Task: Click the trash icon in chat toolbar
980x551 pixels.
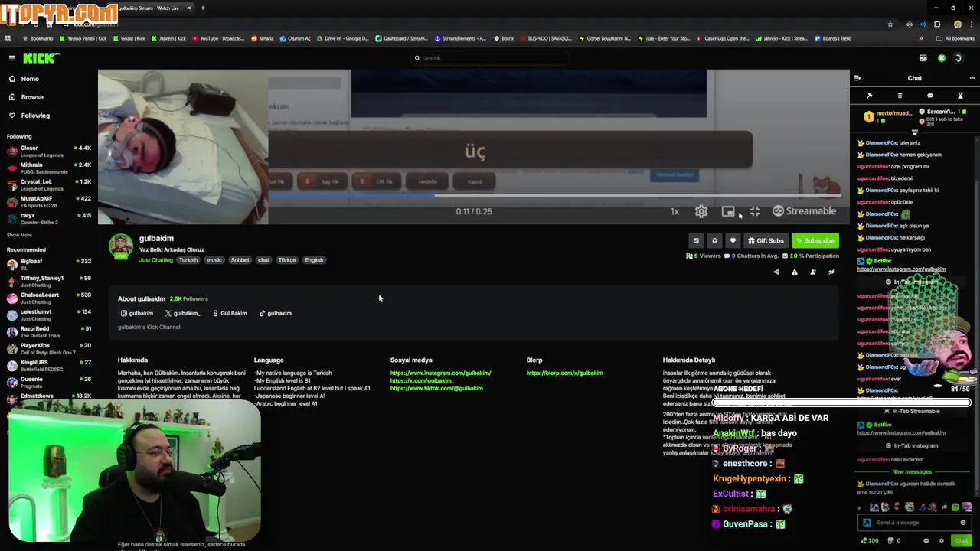Action: coord(900,96)
